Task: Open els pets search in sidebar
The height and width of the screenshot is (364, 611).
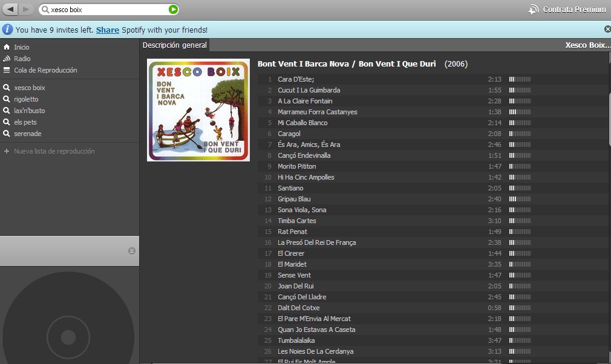Action: pos(25,122)
